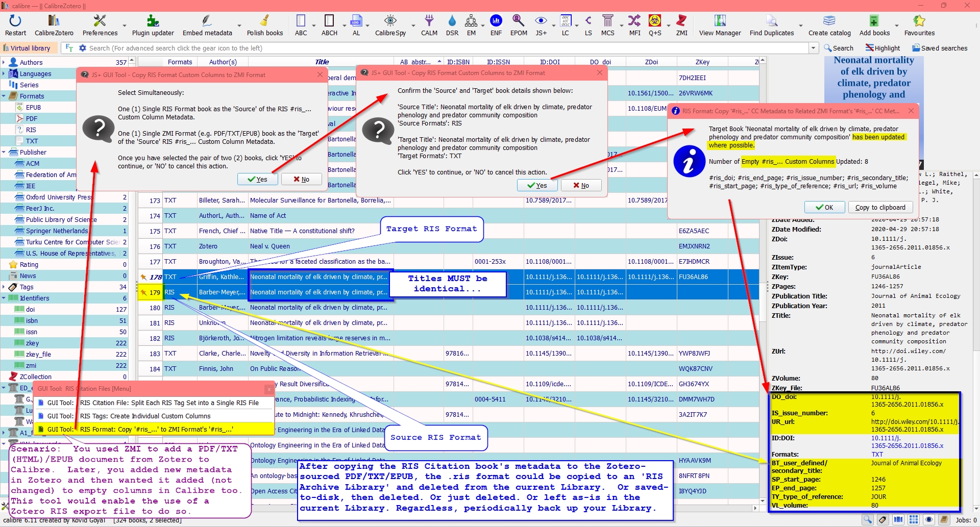The height and width of the screenshot is (527, 980).
Task: Open the Add books dropdown arrow
Action: pyautogui.click(x=896, y=26)
